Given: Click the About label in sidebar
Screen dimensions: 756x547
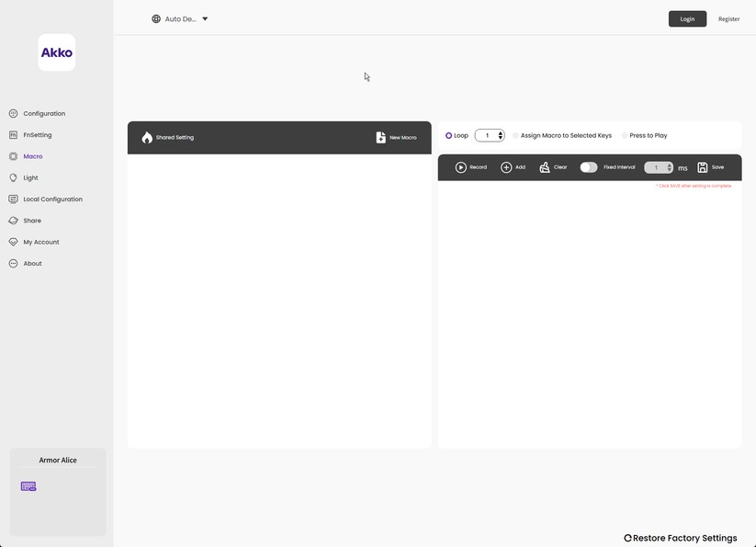Looking at the screenshot, I should pyautogui.click(x=33, y=263).
